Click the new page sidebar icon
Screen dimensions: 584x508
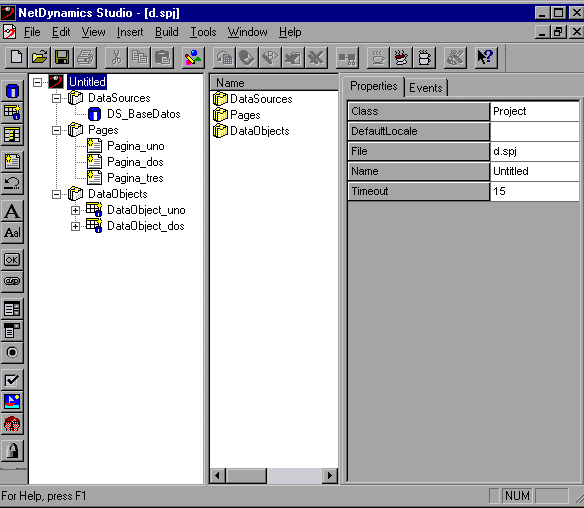(12, 161)
